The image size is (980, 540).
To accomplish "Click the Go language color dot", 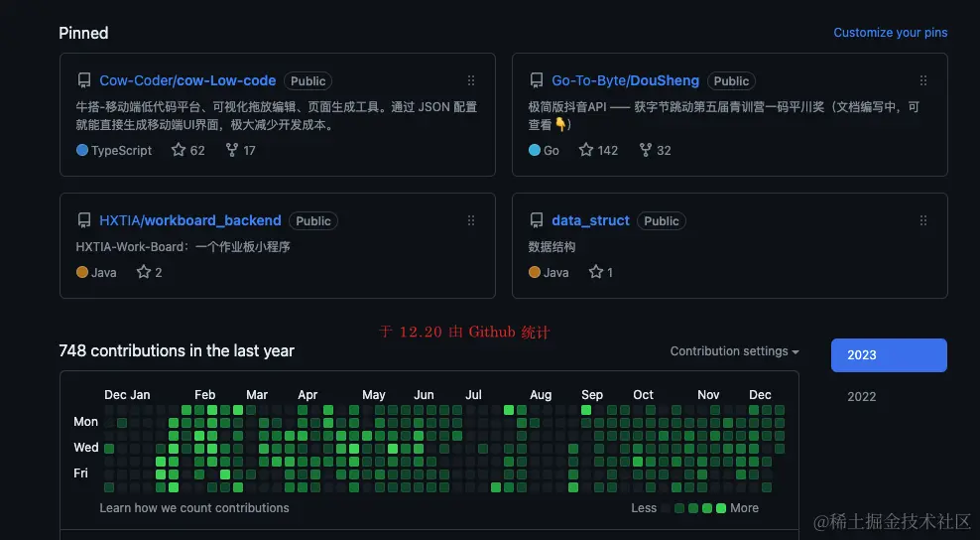I will 535,150.
